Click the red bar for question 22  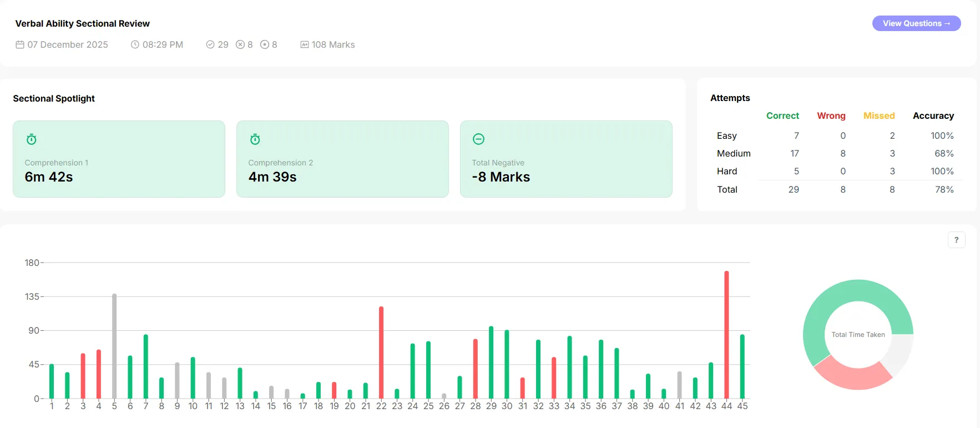tap(381, 353)
